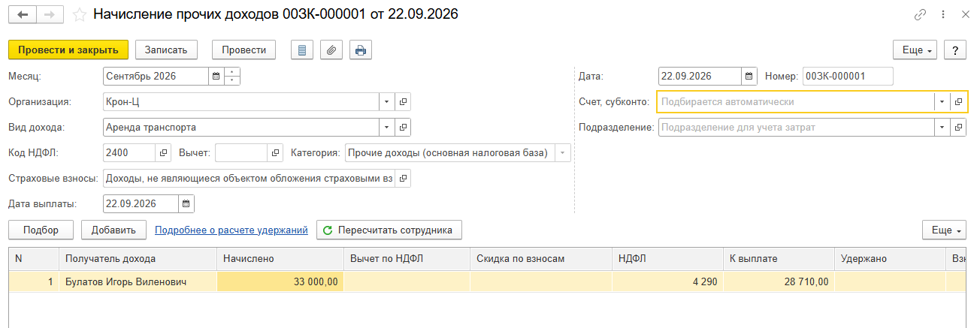Click Провести и закрыть button
Viewport: 980px width, 328px height.
click(x=68, y=50)
